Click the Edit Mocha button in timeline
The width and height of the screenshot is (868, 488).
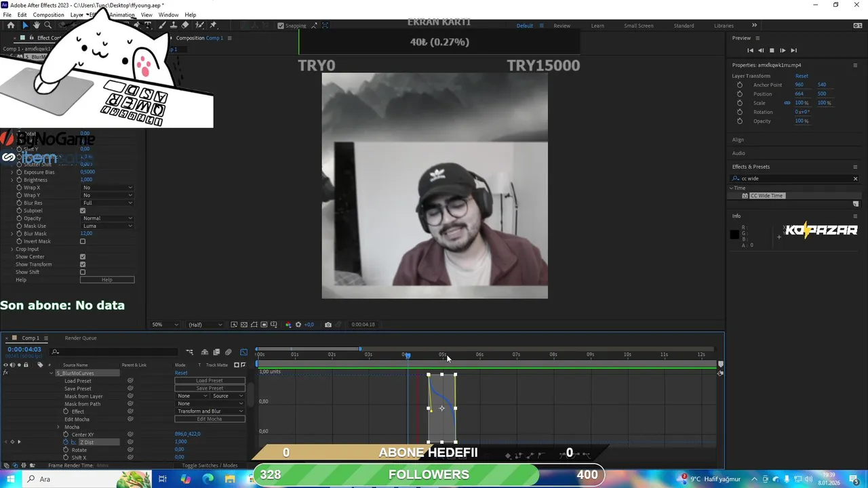[210, 419]
